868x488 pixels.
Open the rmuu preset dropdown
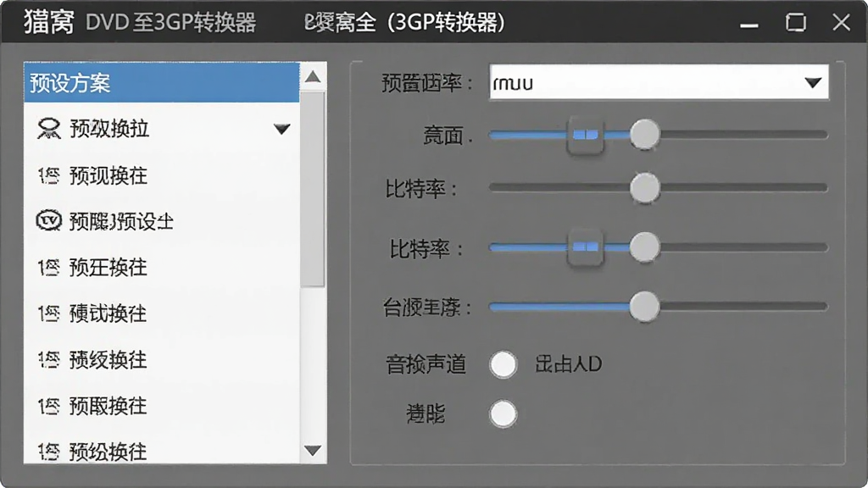[x=659, y=82]
